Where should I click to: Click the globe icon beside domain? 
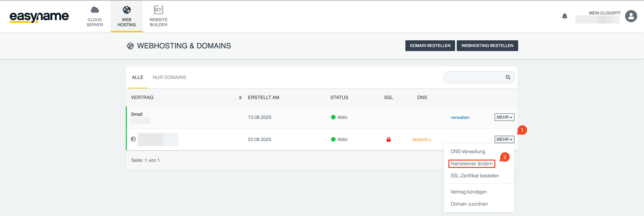click(134, 139)
